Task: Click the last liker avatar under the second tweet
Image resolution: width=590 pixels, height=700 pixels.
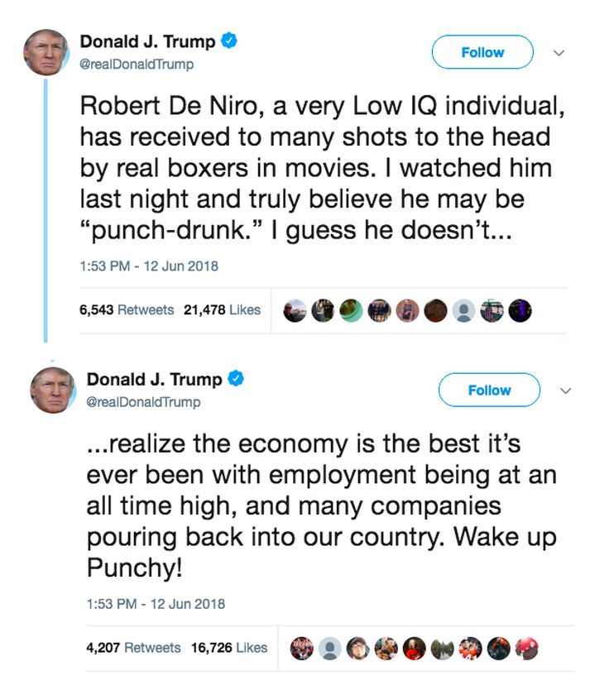Action: click(x=527, y=649)
